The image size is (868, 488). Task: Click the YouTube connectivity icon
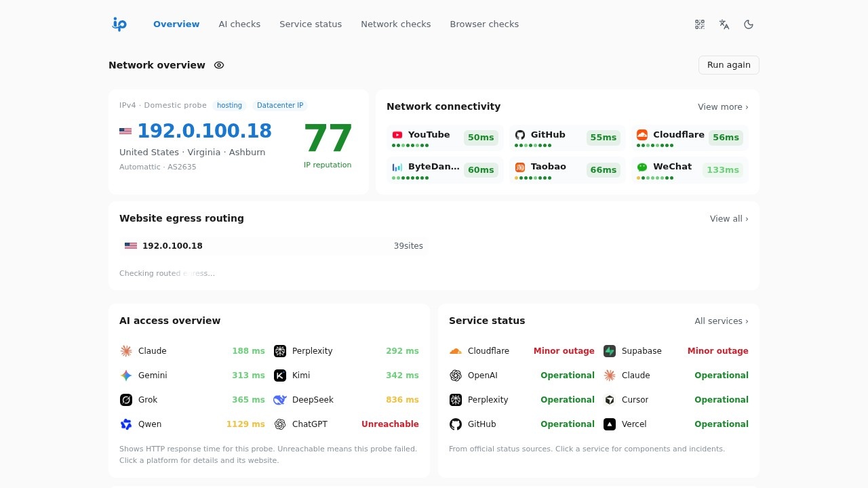(x=397, y=135)
